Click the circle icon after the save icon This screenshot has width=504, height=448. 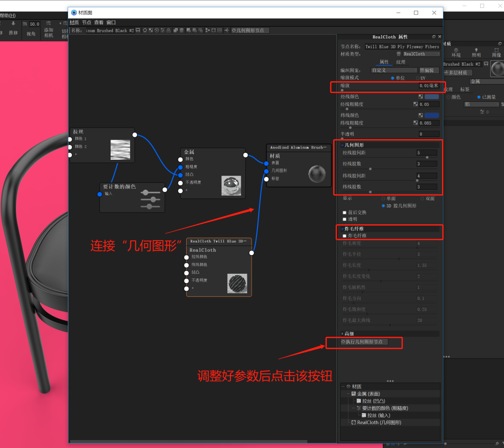click(x=145, y=30)
